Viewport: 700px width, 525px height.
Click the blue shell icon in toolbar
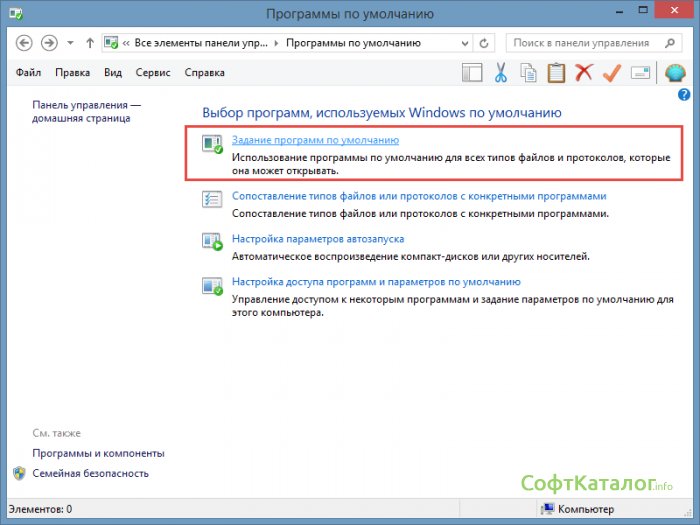coord(674,73)
